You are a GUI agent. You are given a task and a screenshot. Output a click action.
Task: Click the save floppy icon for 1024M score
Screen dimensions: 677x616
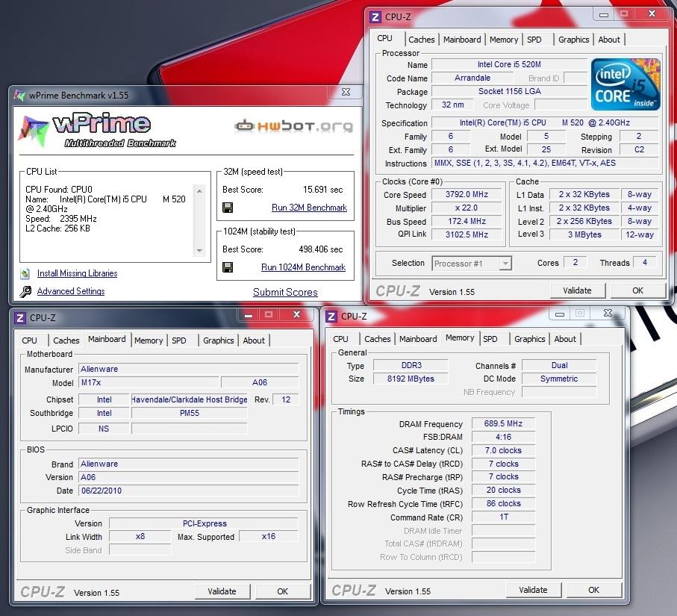tap(228, 267)
